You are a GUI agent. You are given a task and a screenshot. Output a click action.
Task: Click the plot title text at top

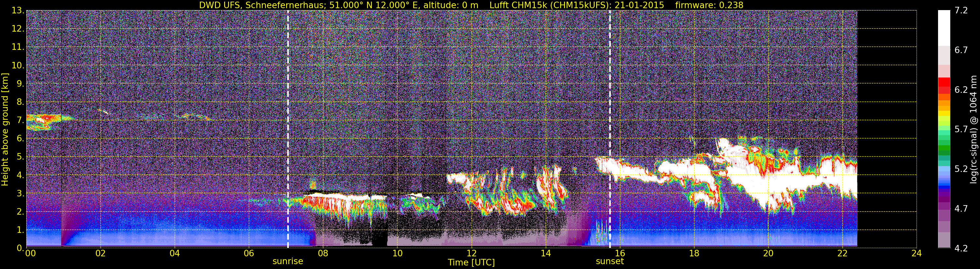pyautogui.click(x=471, y=5)
